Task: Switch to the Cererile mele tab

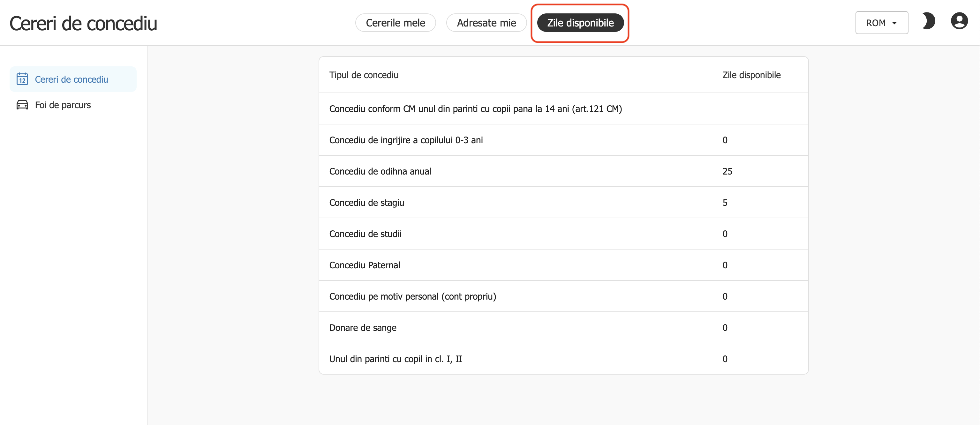Action: coord(395,23)
